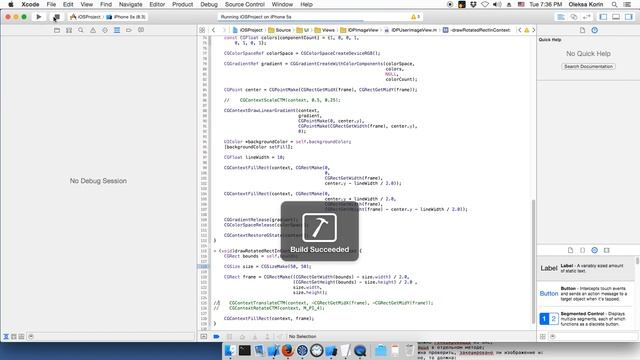Click the Search Documentation button
This screenshot has height=360, width=640.
pos(588,66)
